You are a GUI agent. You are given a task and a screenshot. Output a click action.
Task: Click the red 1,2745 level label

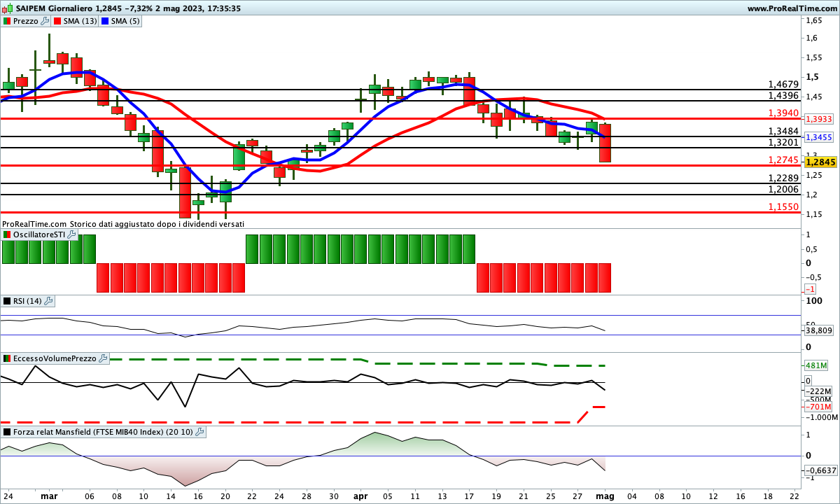click(x=783, y=160)
